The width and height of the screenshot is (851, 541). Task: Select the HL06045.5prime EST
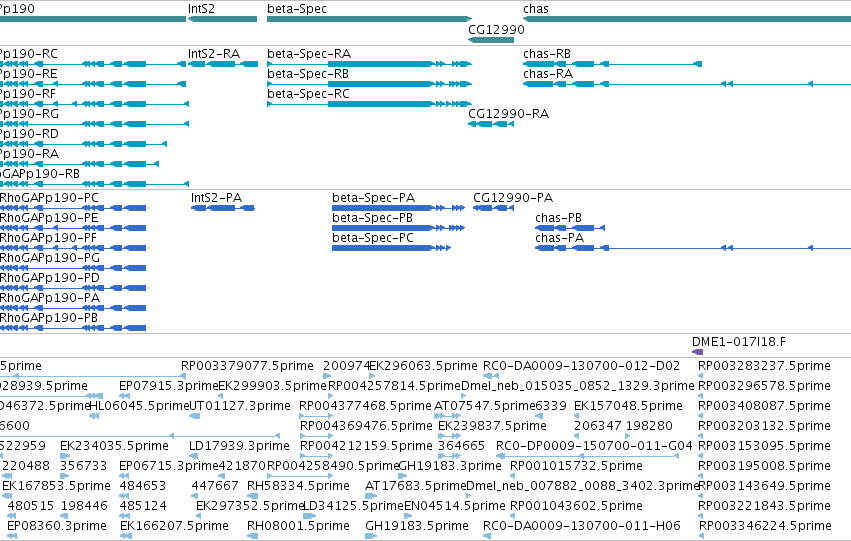(94, 416)
